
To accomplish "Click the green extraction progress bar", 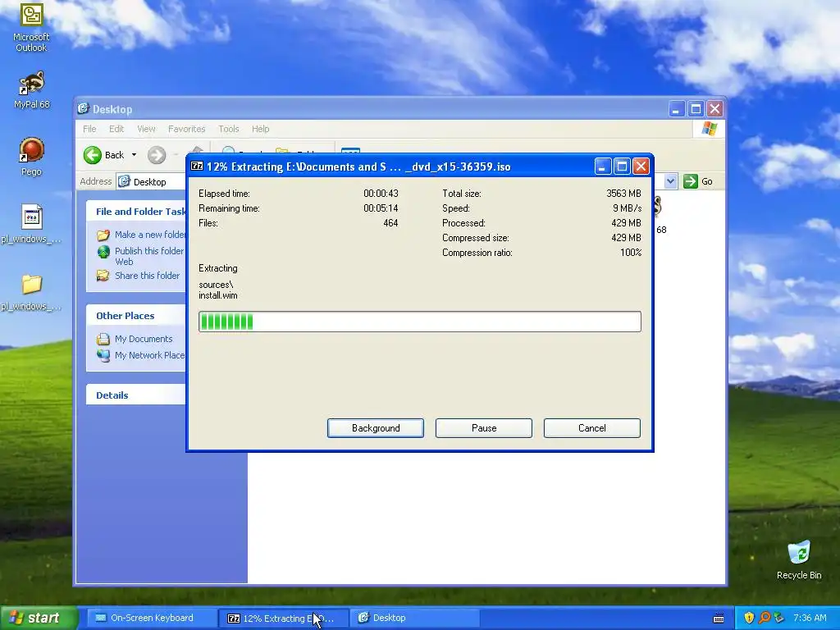I will [x=419, y=322].
